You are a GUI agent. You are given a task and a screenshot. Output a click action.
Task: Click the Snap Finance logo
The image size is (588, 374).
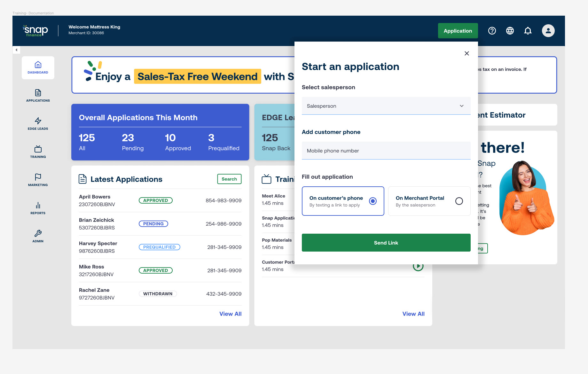point(35,31)
